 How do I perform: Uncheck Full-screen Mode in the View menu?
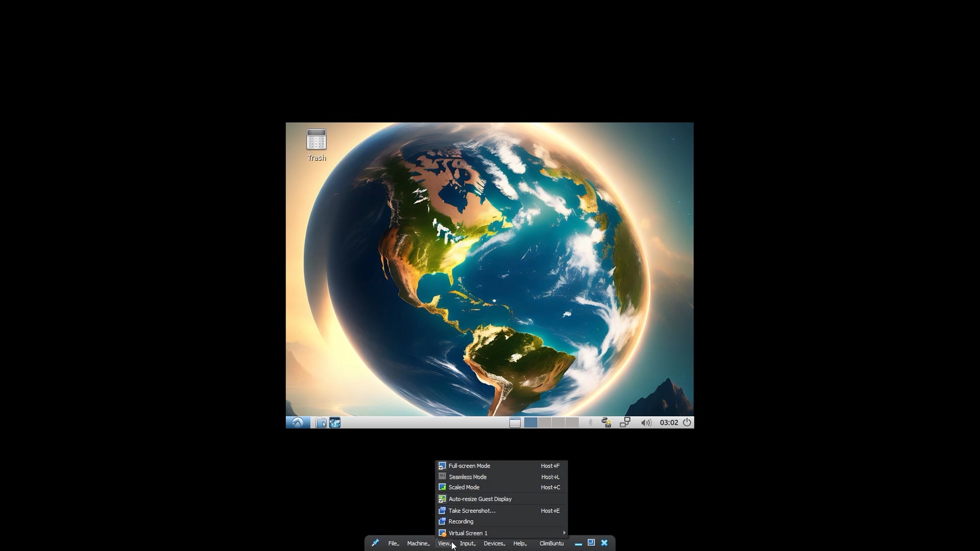(x=501, y=466)
